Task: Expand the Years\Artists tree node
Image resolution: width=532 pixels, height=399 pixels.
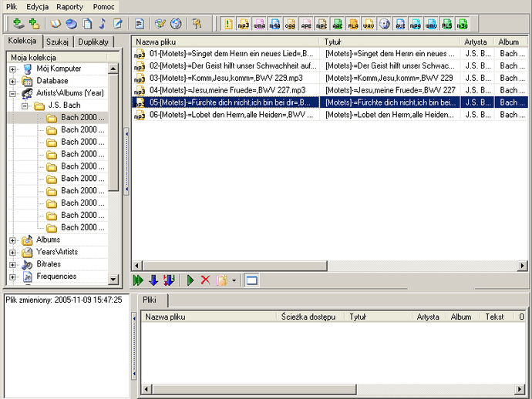Action: pos(12,253)
